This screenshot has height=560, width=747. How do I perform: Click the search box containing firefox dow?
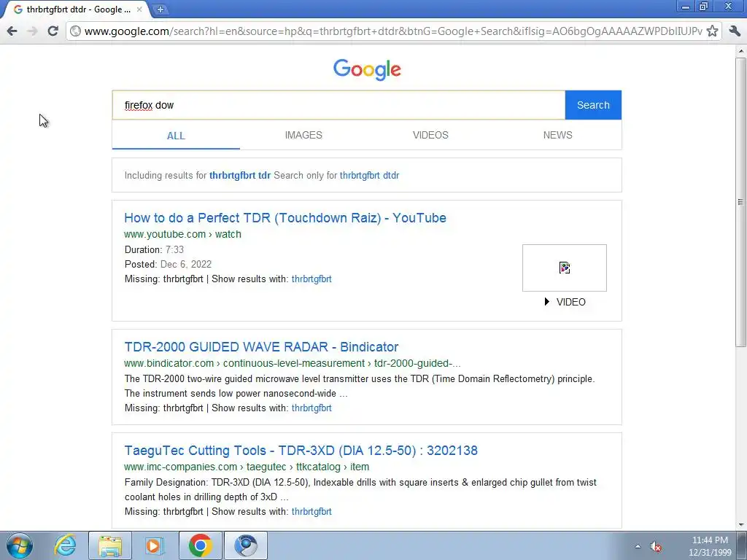point(338,105)
